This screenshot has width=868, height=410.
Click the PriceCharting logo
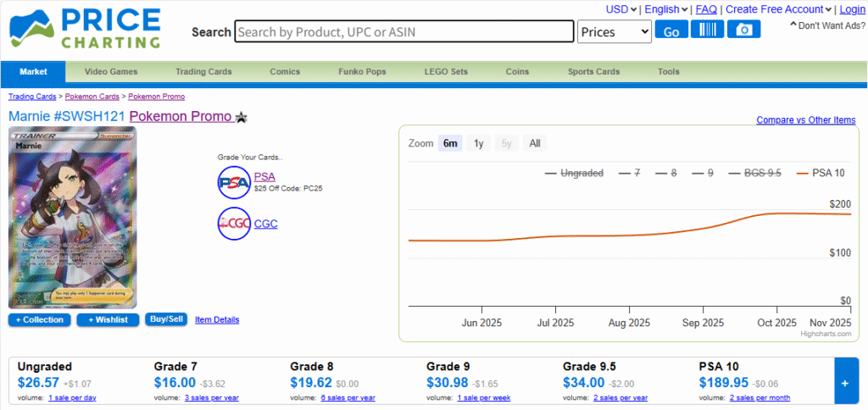click(85, 28)
